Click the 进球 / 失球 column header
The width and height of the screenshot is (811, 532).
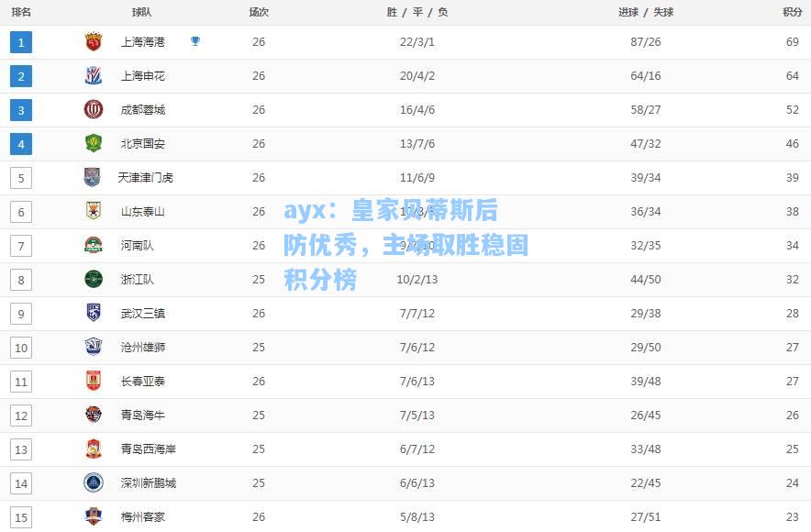point(646,12)
